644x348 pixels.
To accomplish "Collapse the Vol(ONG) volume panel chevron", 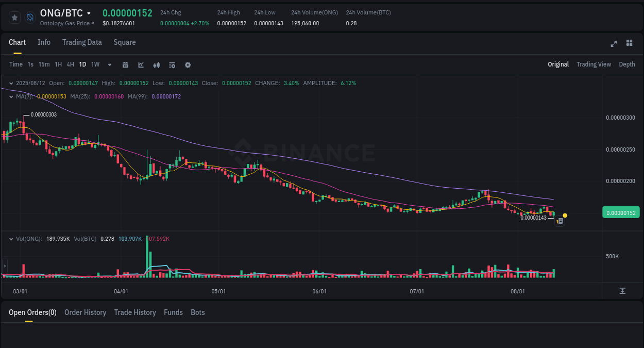I will click(10, 239).
